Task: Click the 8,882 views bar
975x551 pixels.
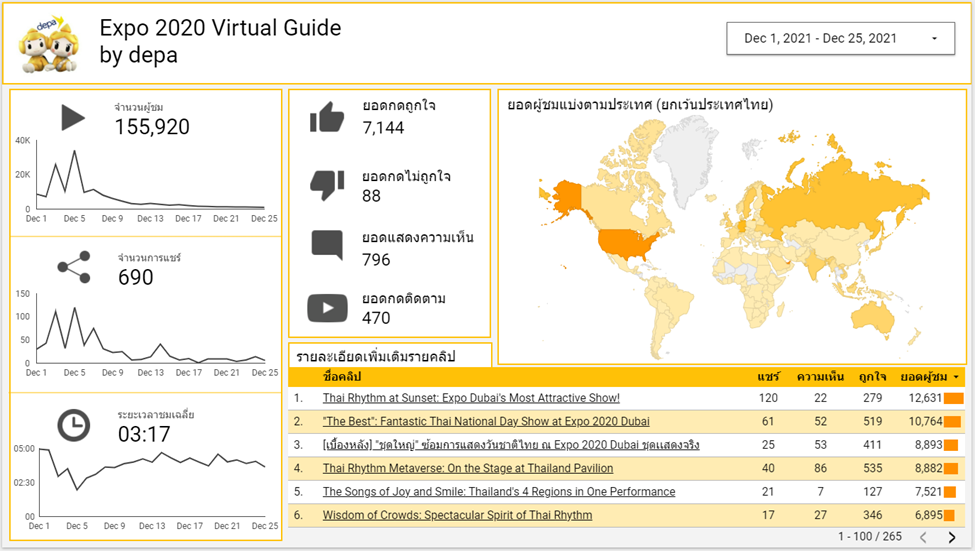Action: 951,469
